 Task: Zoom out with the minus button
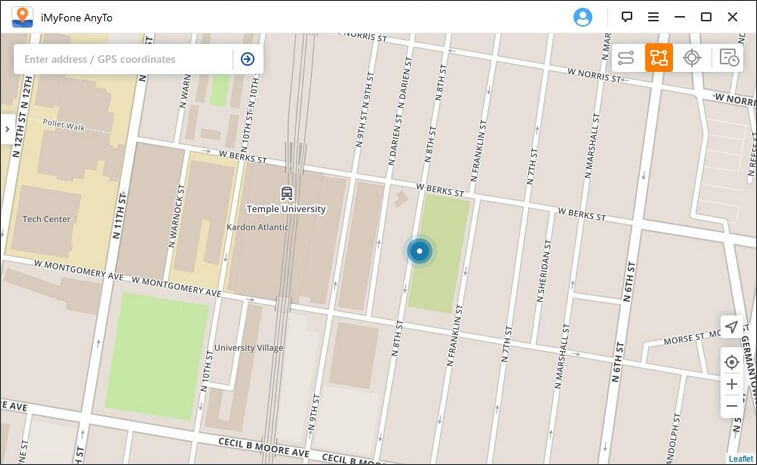731,406
